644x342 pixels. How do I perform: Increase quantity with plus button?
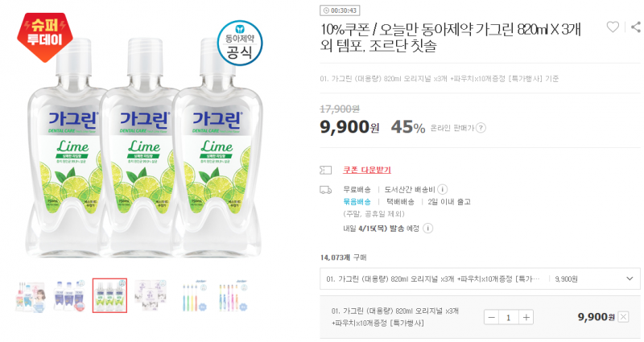526,317
